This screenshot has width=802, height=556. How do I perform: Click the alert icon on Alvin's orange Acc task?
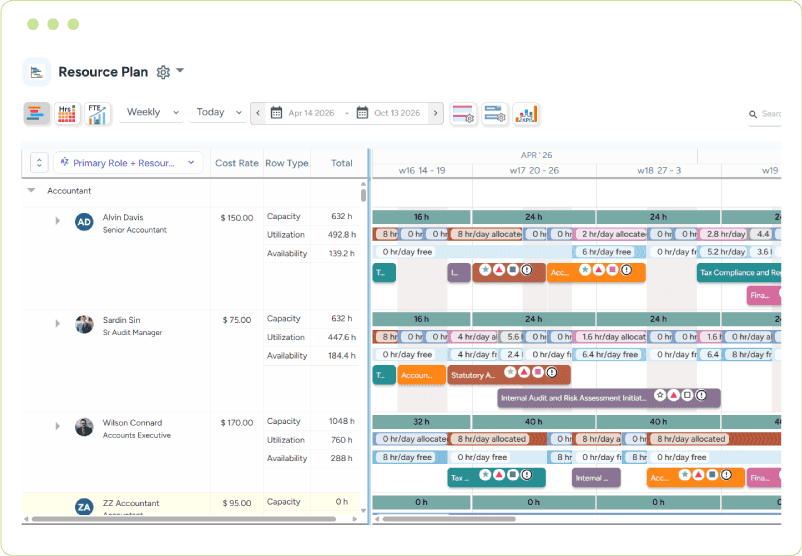[626, 270]
